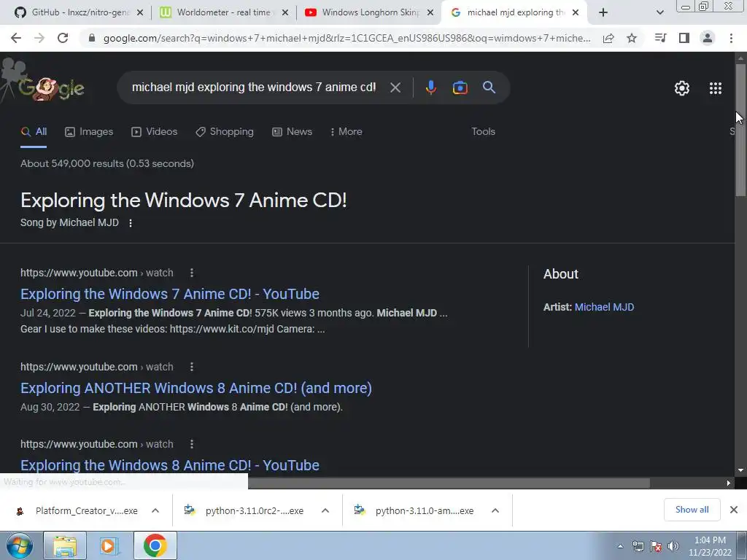Open the Action Center flag icon
The image size is (747, 560).
[656, 546]
